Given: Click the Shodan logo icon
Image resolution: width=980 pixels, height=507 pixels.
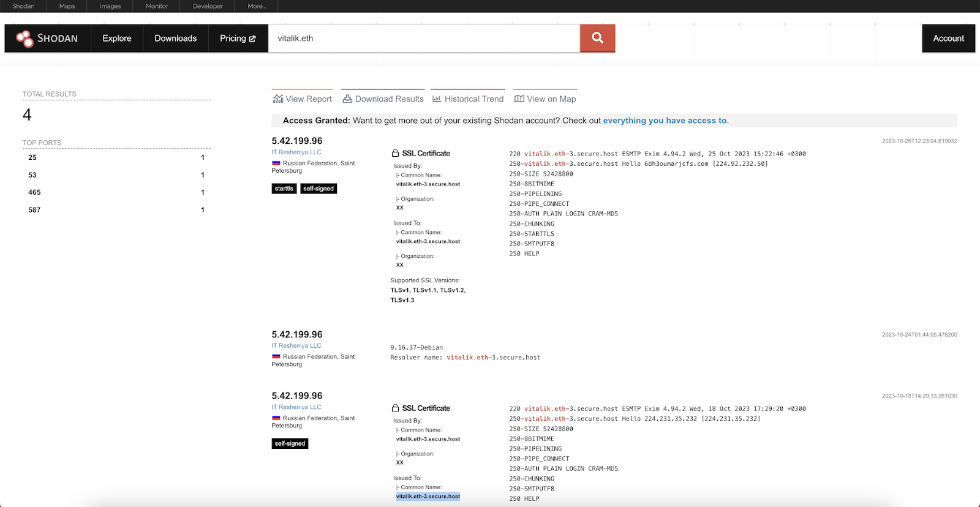Looking at the screenshot, I should 24,39.
